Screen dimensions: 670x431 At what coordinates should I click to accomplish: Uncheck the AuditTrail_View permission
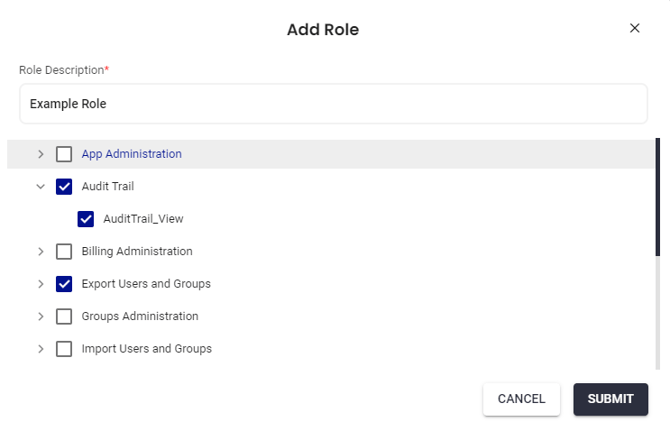(x=86, y=219)
